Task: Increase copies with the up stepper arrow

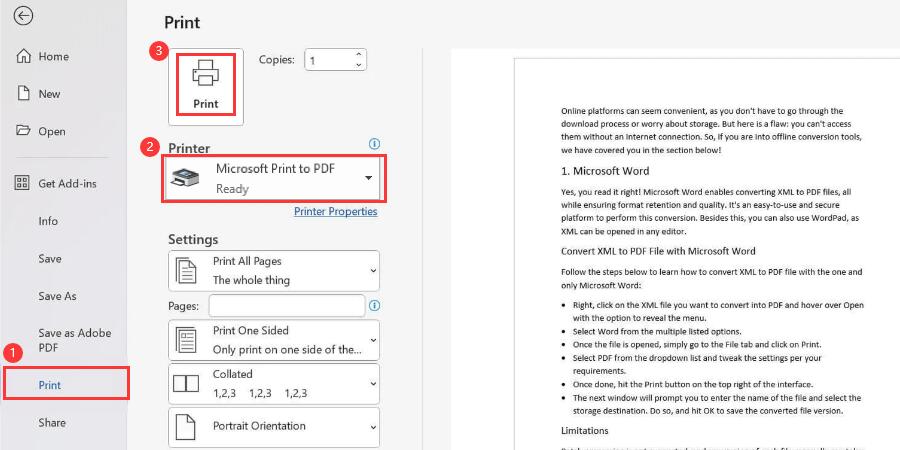Action: pyautogui.click(x=359, y=55)
